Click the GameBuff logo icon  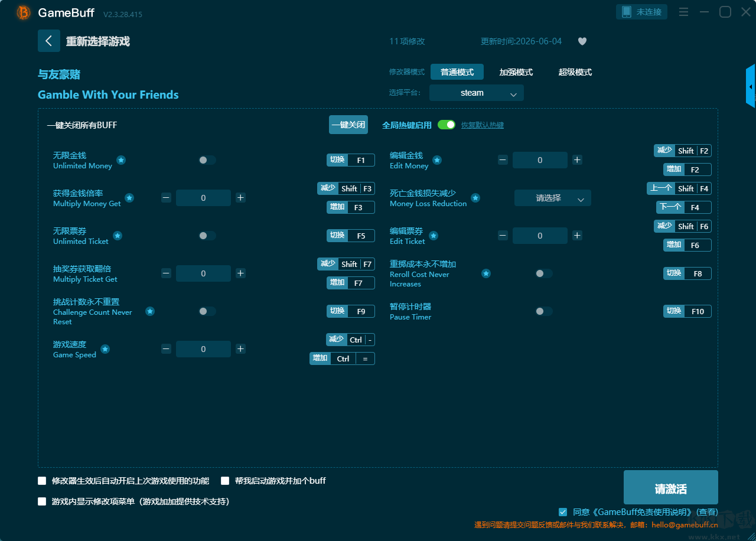(24, 12)
